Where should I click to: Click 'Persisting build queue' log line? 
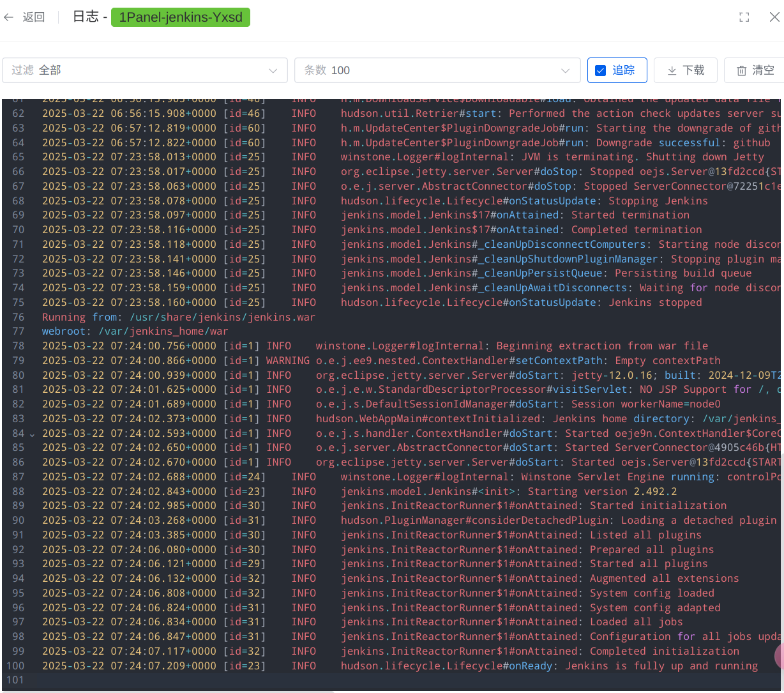tap(397, 273)
